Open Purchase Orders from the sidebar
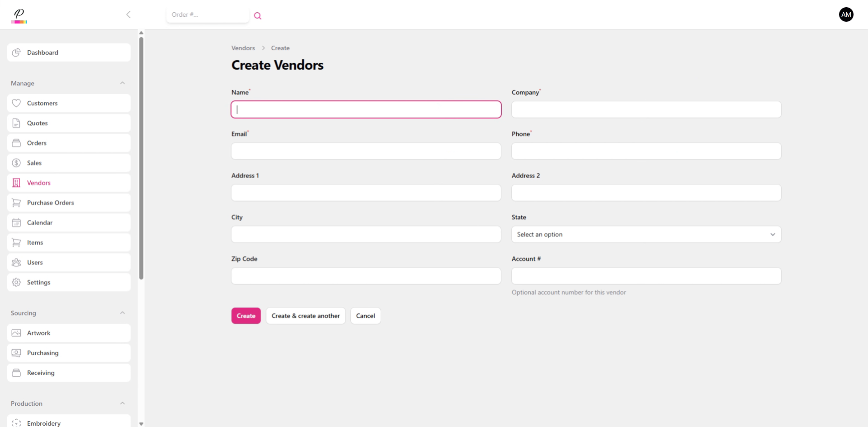The width and height of the screenshot is (868, 427). point(16,203)
